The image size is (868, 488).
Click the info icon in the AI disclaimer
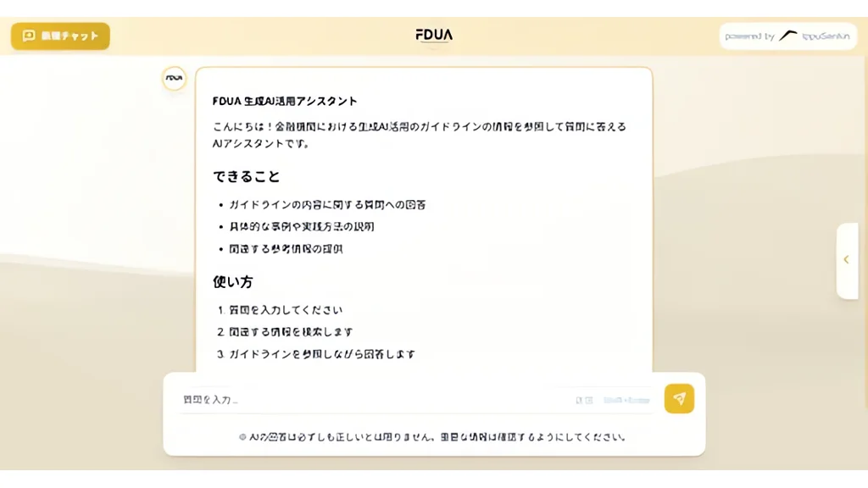coord(242,437)
